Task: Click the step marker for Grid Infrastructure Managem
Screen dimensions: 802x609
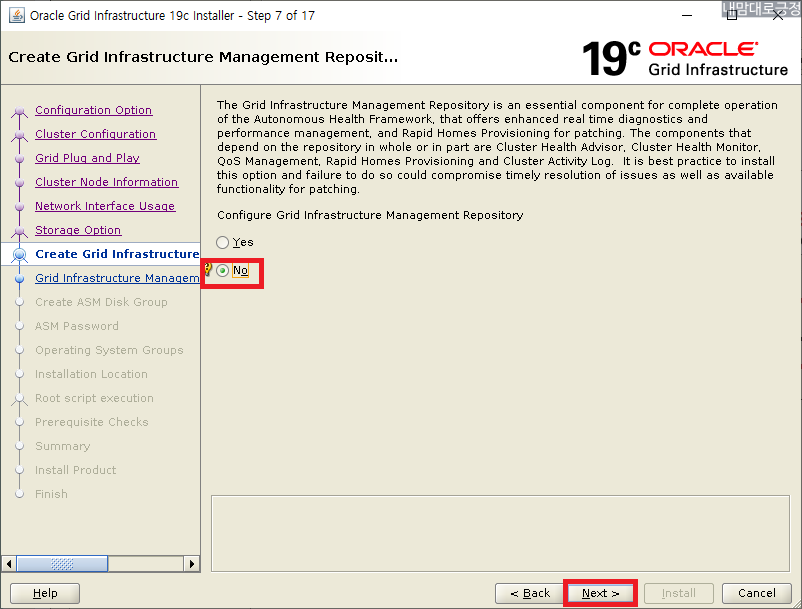Action: [19, 279]
